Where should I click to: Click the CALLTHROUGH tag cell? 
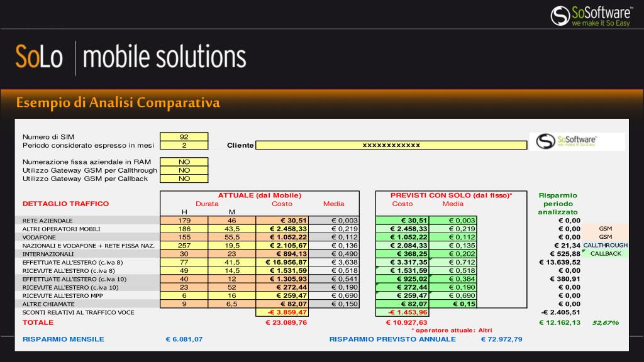point(606,246)
